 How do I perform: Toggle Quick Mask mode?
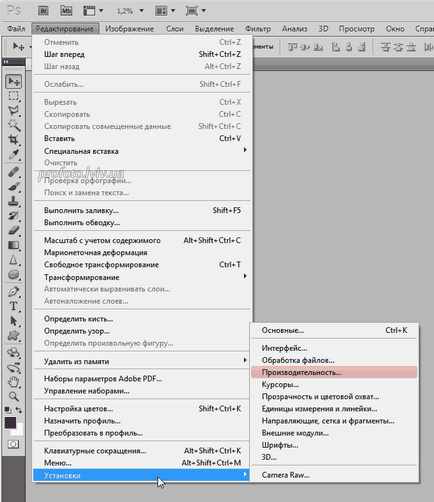pos(13,444)
